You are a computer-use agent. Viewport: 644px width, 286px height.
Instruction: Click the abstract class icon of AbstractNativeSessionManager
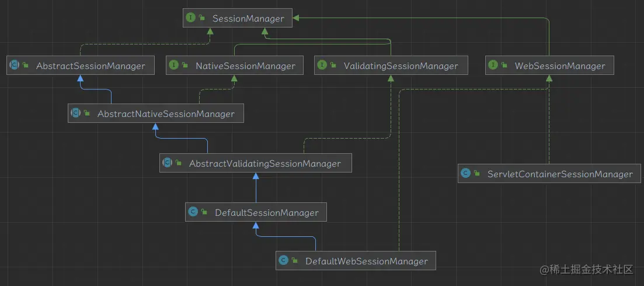pyautogui.click(x=75, y=113)
